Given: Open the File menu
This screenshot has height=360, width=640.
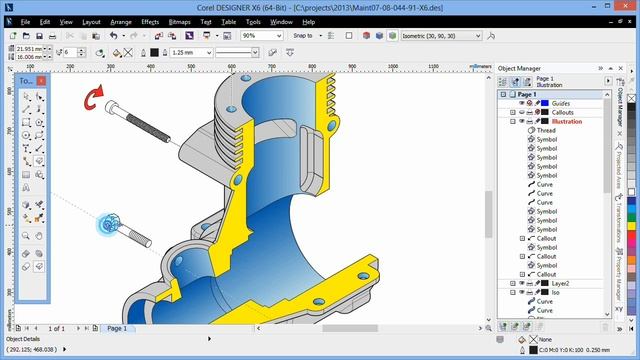Looking at the screenshot, I should tap(25, 22).
